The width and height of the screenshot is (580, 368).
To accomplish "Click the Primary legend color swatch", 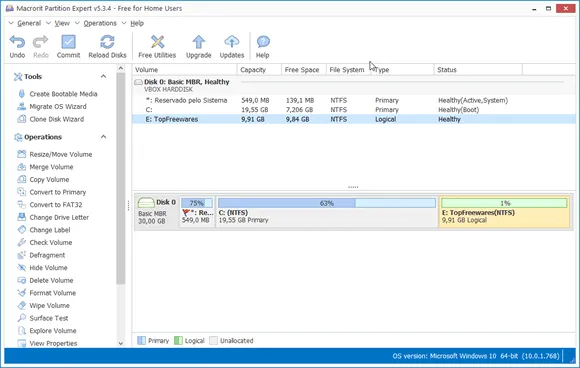I will coord(141,340).
